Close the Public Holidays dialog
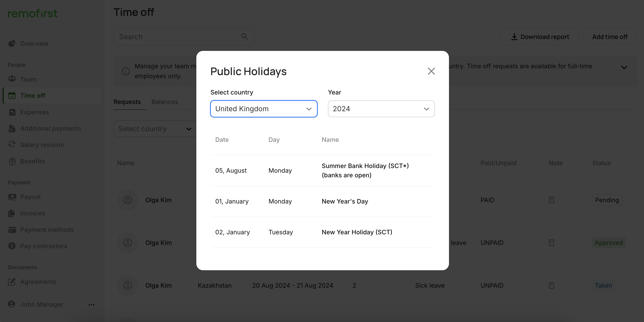The image size is (644, 322). (x=431, y=71)
